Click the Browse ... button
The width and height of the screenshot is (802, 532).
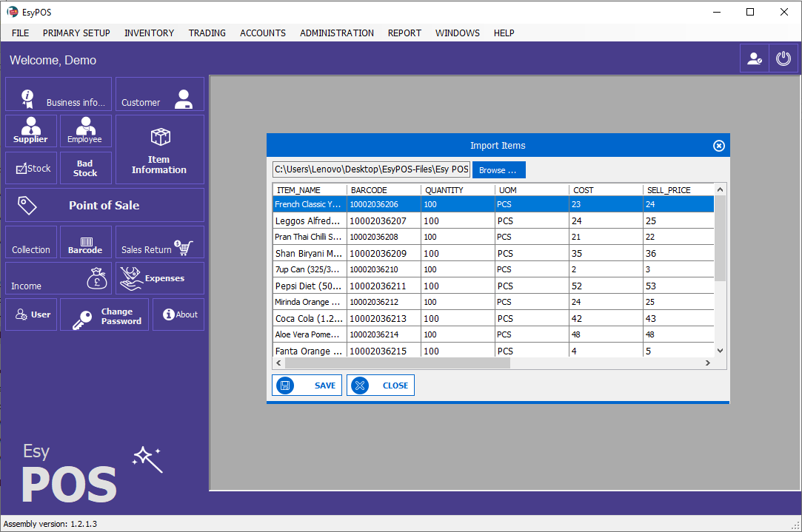pyautogui.click(x=498, y=170)
